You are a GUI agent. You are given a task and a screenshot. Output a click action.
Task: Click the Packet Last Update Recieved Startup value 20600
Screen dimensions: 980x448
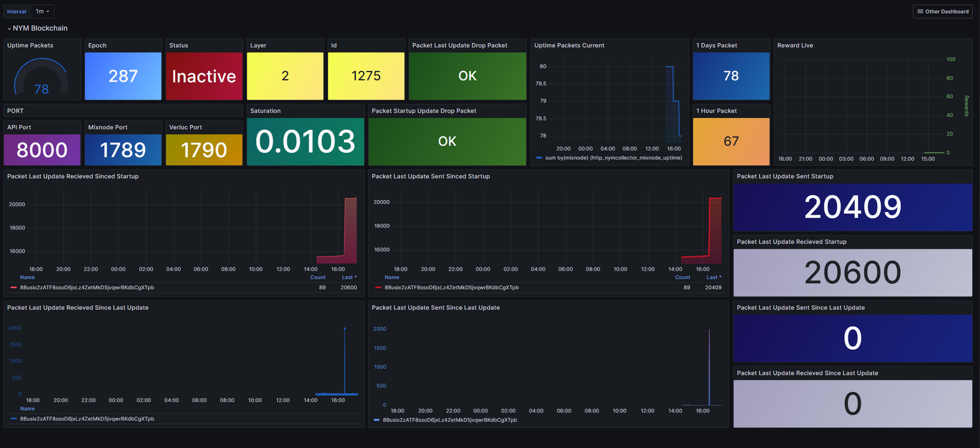(x=853, y=273)
